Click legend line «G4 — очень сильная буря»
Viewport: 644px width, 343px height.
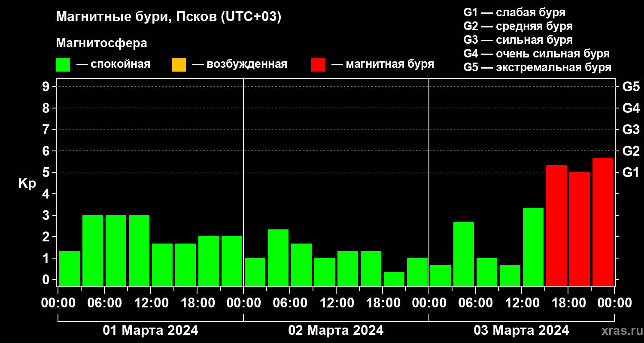tap(537, 54)
